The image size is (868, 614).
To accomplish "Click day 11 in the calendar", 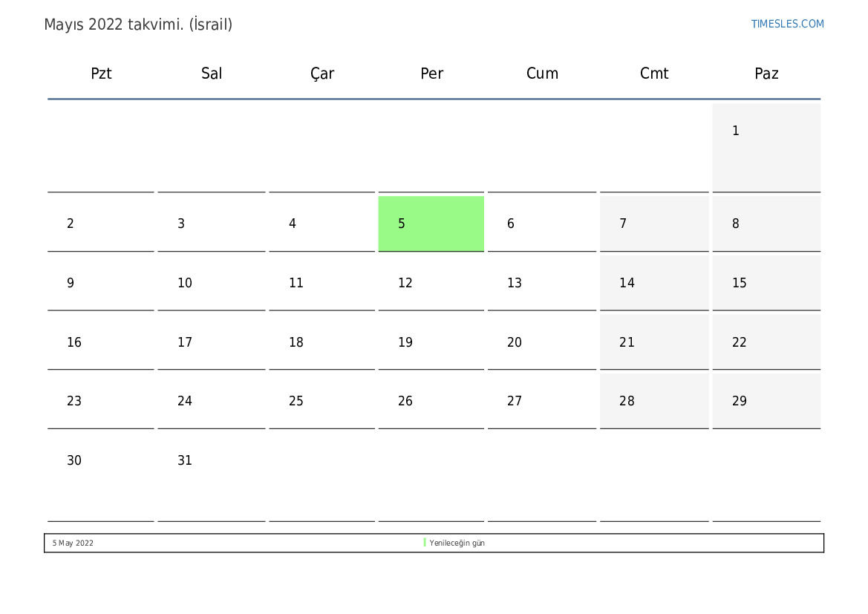I will [322, 283].
